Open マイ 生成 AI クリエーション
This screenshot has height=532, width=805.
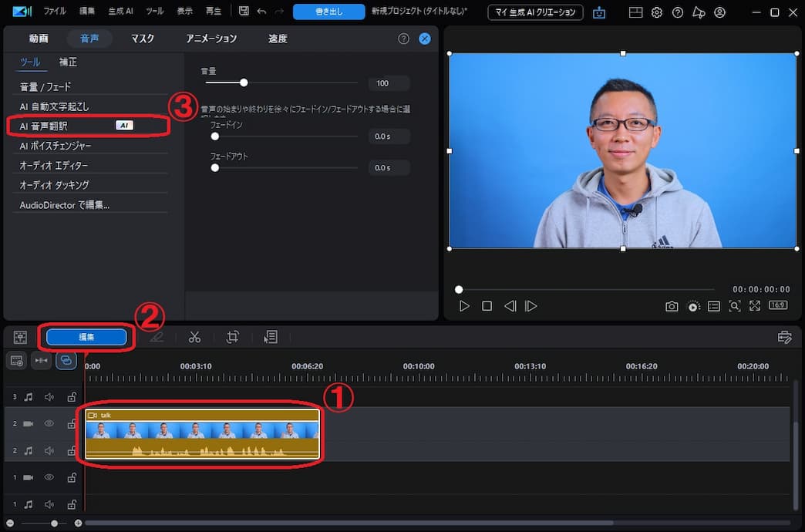click(535, 12)
